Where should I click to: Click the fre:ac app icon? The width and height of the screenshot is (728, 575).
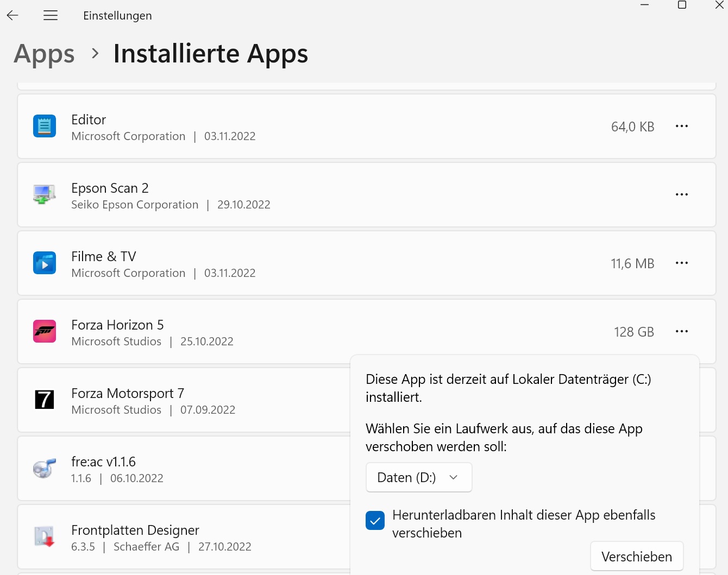[45, 468]
